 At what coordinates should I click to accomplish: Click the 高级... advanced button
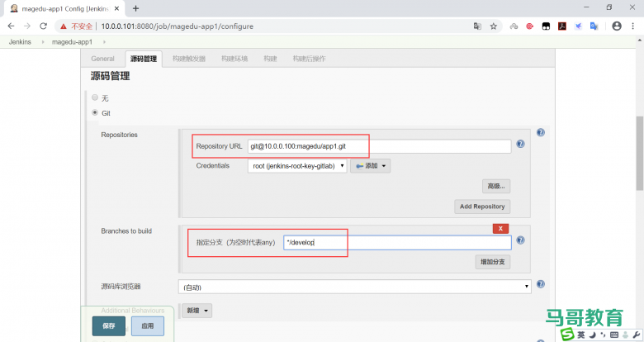tap(496, 186)
